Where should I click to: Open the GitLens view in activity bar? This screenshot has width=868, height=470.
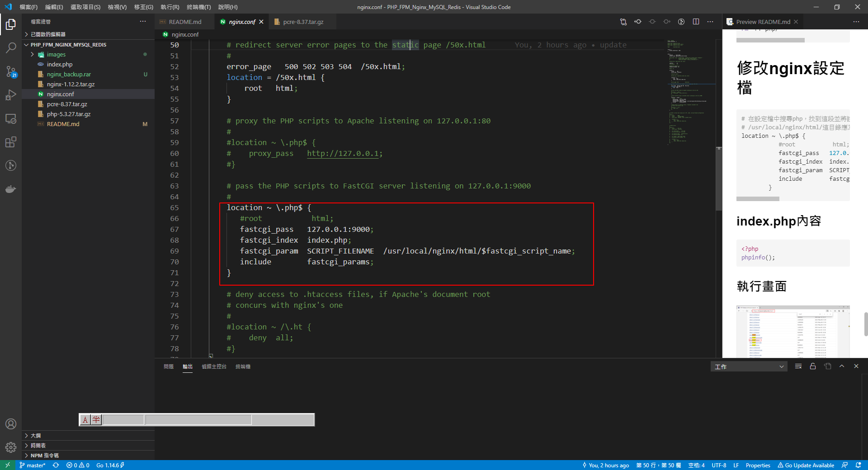click(11, 165)
